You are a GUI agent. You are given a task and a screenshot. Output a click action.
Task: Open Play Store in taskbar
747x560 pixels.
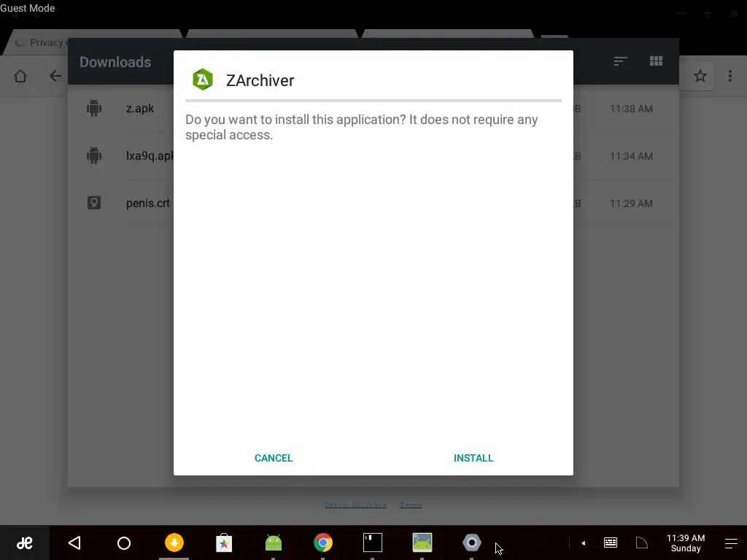point(223,542)
